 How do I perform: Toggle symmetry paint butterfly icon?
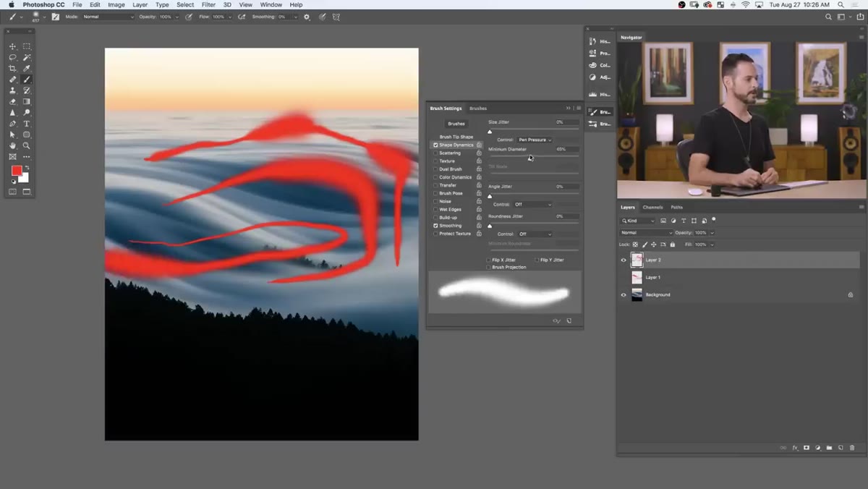click(x=336, y=17)
